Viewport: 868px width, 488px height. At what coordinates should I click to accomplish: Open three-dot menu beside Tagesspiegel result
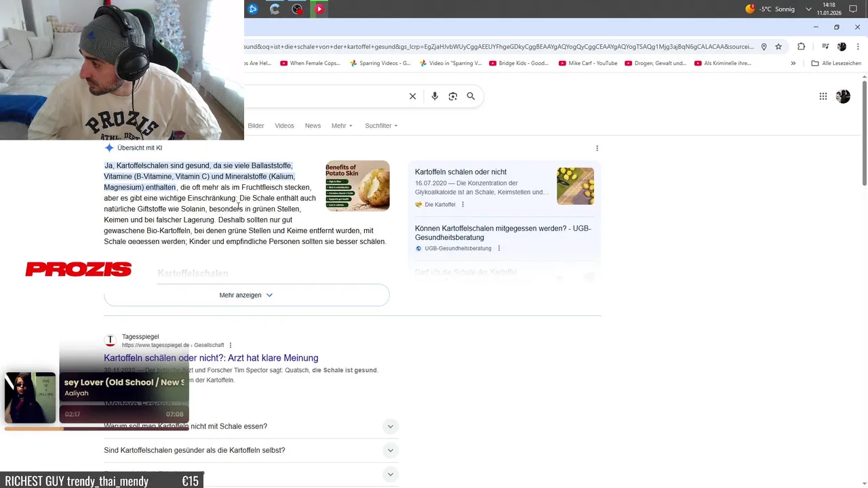click(231, 345)
